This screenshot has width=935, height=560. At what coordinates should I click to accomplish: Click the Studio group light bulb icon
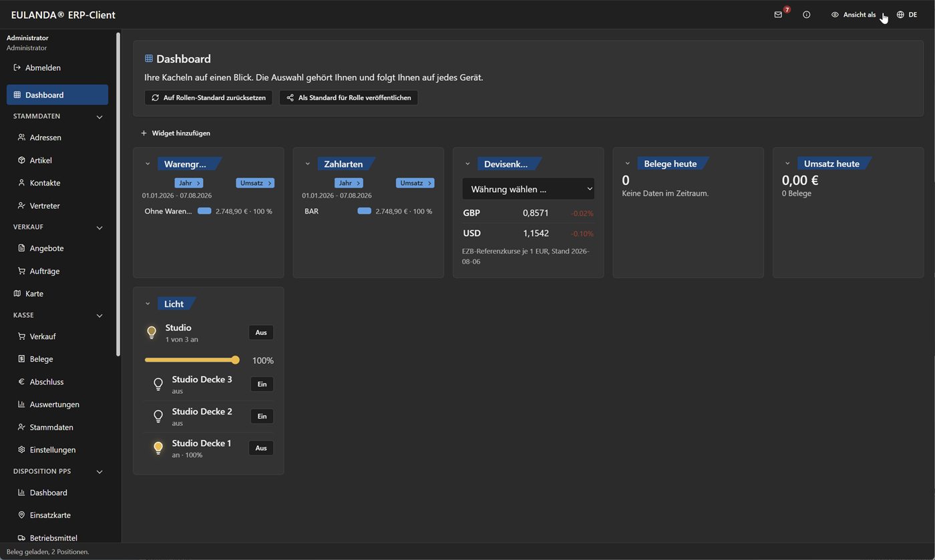152,332
